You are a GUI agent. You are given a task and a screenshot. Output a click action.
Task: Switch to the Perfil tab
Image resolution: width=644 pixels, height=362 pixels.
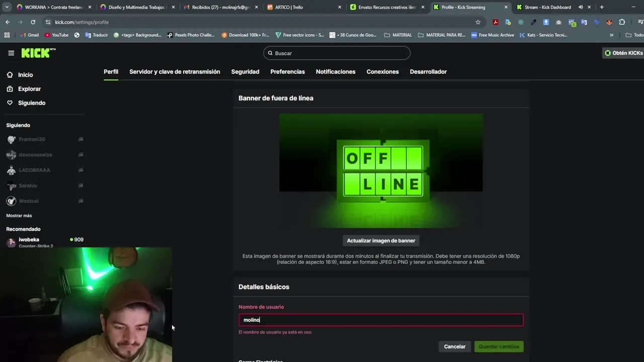[111, 72]
